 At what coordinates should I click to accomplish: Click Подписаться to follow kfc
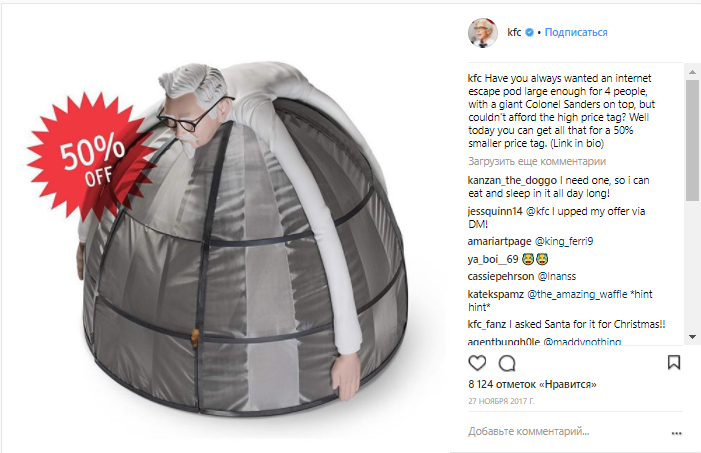[576, 32]
